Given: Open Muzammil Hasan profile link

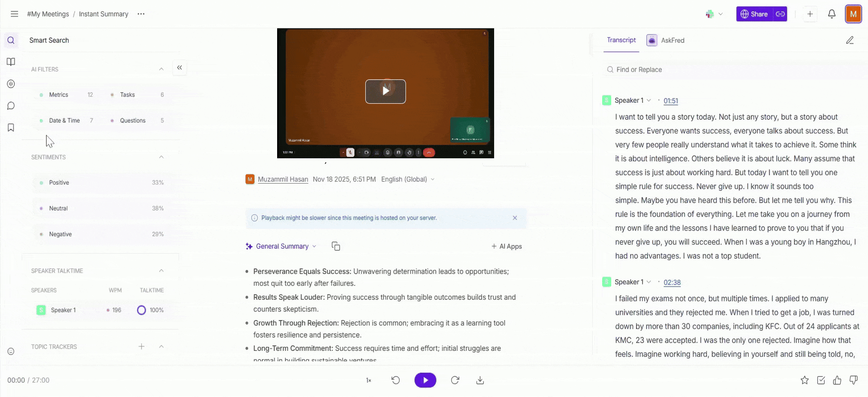Looking at the screenshot, I should tap(283, 180).
